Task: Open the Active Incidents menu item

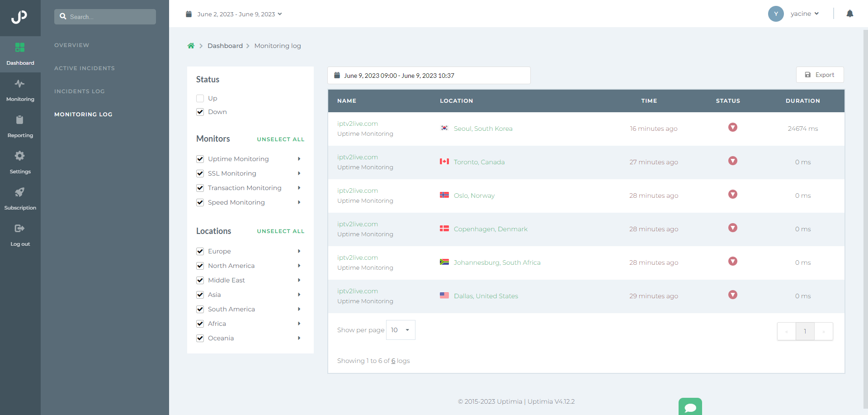Action: pyautogui.click(x=85, y=68)
